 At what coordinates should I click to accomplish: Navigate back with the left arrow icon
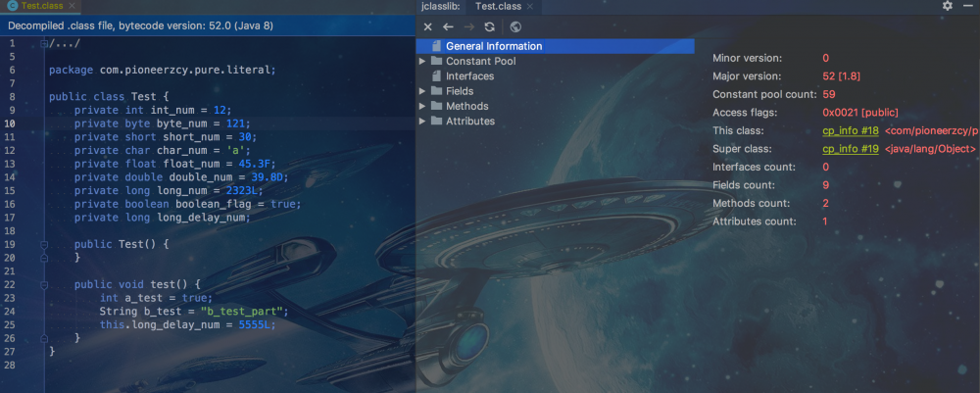point(448,26)
